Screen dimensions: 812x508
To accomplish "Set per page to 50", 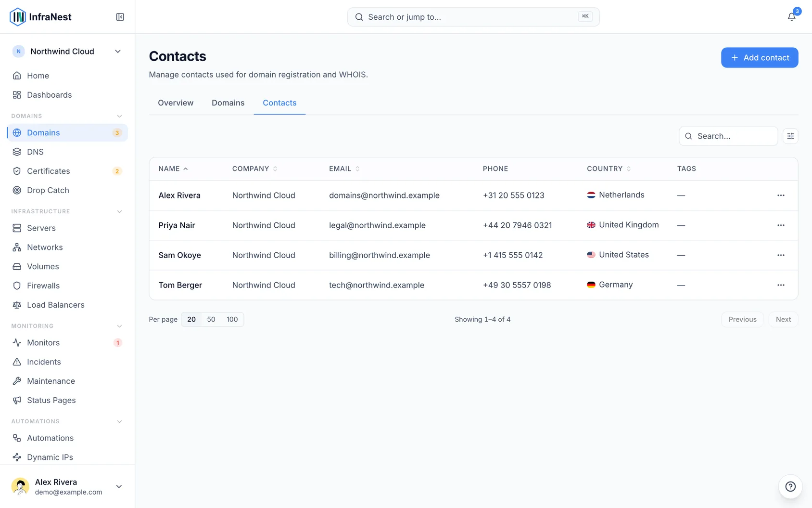I will [211, 319].
